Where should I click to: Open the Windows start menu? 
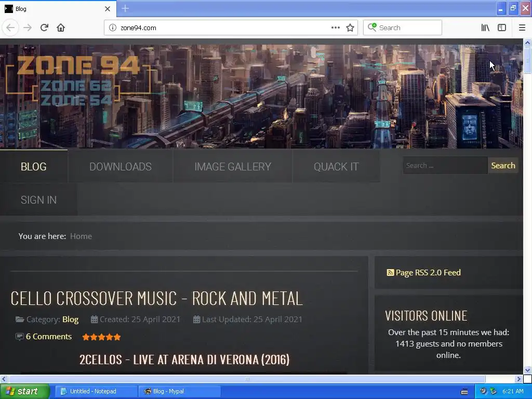(x=24, y=391)
